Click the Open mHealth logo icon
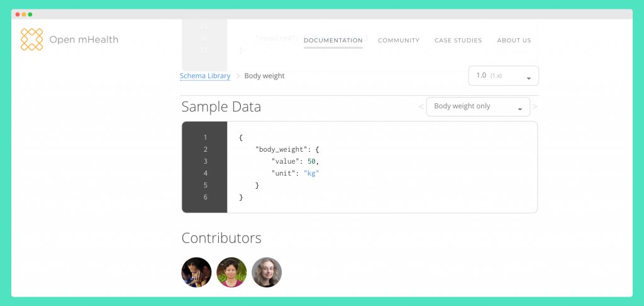 pyautogui.click(x=31, y=40)
